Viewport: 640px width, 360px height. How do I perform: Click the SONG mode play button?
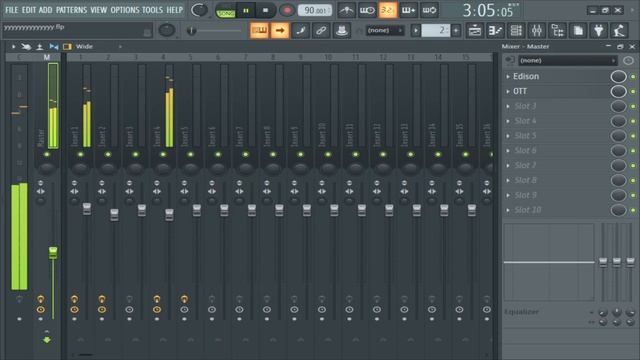(x=226, y=11)
